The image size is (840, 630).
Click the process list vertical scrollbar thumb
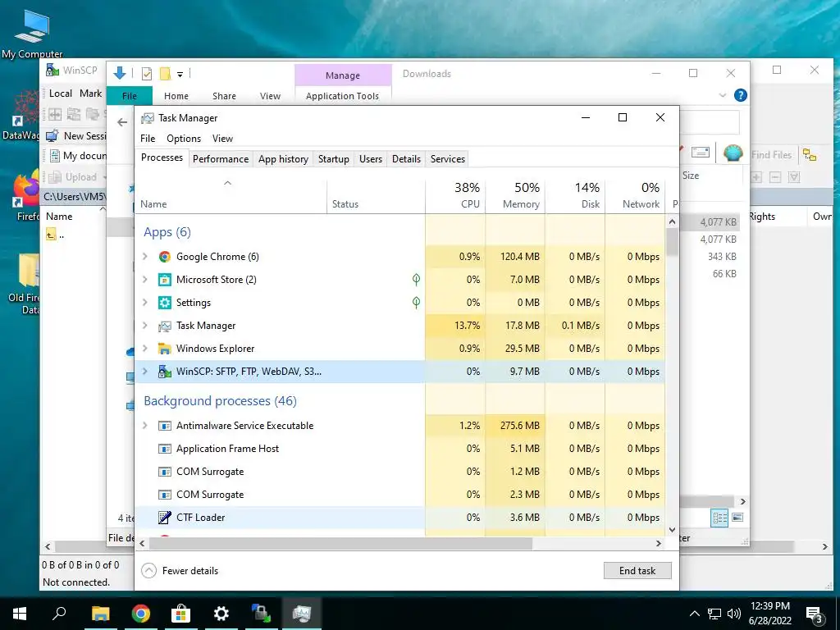click(x=673, y=242)
